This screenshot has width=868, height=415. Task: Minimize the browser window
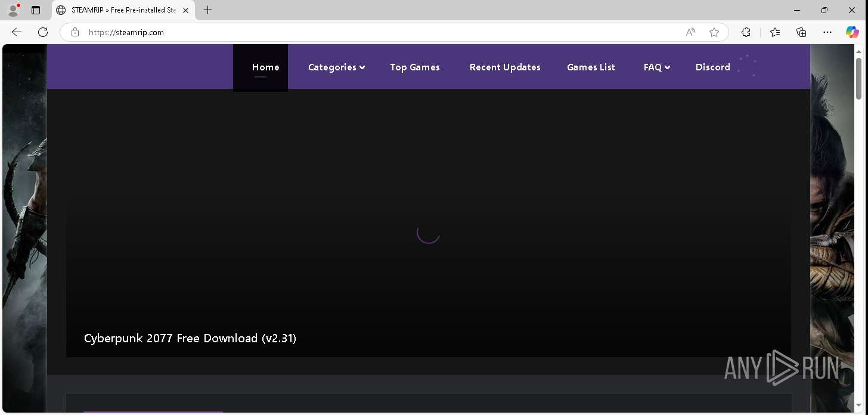pos(797,10)
